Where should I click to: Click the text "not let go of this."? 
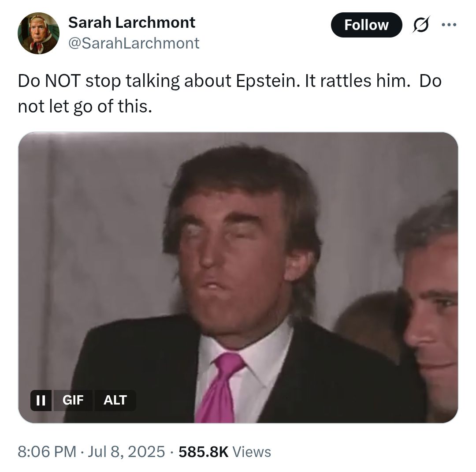click(x=85, y=106)
